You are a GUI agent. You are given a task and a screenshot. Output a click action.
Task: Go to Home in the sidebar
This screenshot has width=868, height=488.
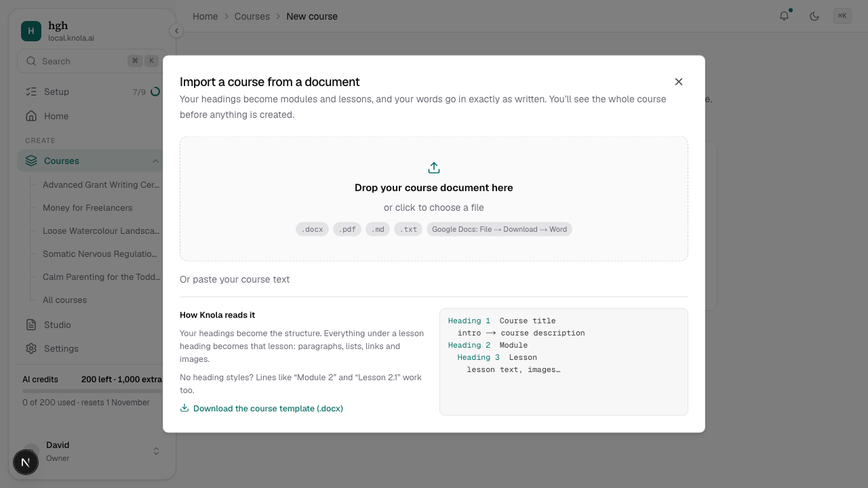(x=93, y=116)
